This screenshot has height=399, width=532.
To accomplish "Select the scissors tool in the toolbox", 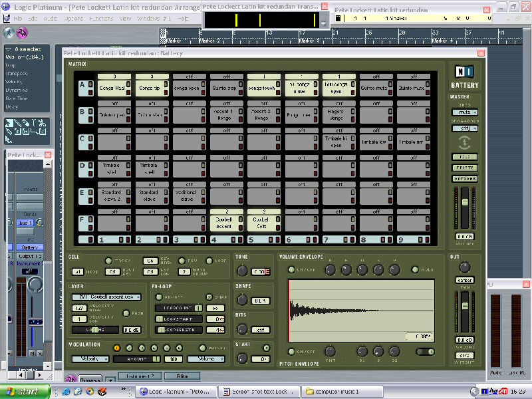I will pyautogui.click(x=41, y=124).
